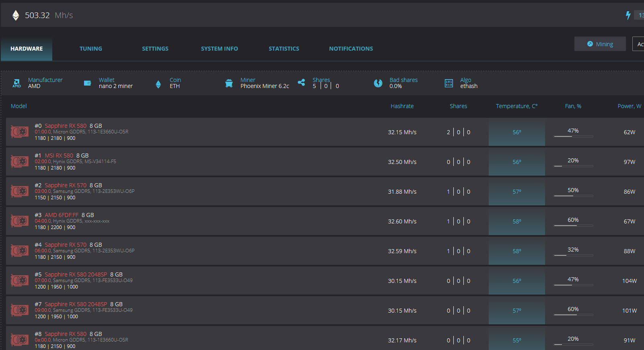Screen dimensions: 644x350
Task: Click the wallet icon next to nano 2 miner
Action: pyautogui.click(x=87, y=83)
